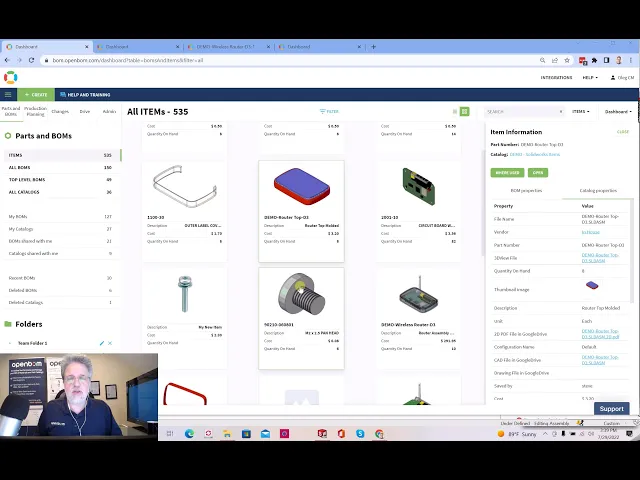
Task: Delete Team Folder 1 with X icon
Action: pos(110,343)
